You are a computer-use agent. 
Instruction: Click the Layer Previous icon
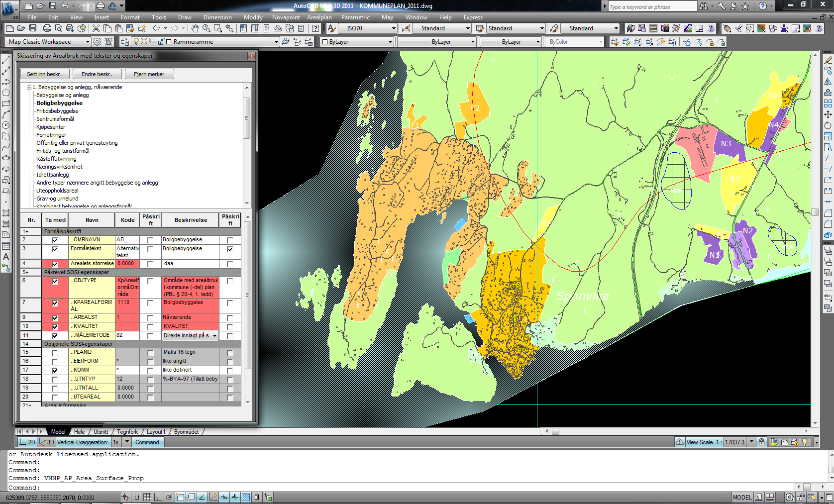(297, 42)
